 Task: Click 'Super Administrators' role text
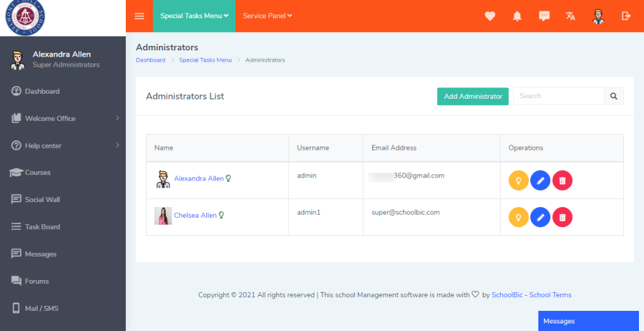pos(66,65)
